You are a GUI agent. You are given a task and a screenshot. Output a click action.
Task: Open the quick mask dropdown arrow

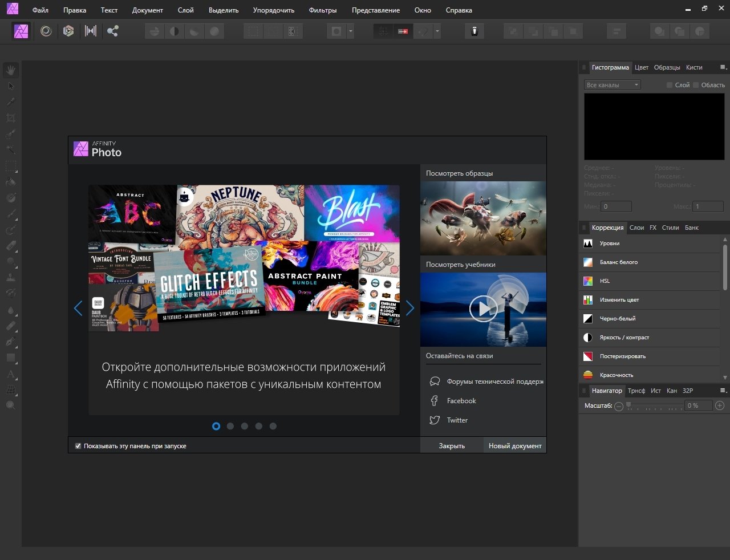(x=350, y=31)
